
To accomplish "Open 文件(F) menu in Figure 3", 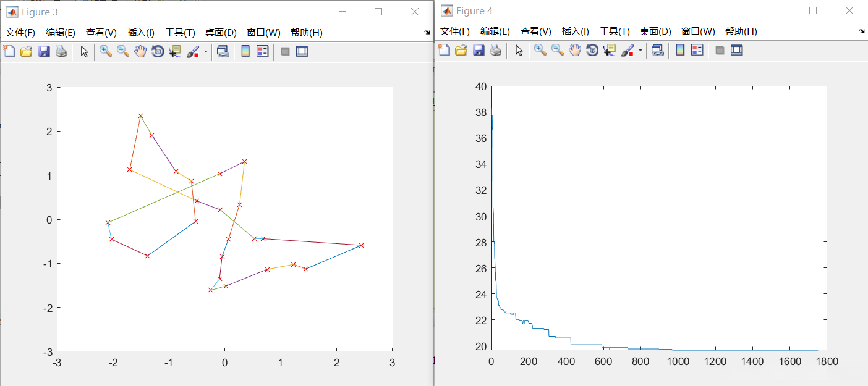I will pyautogui.click(x=20, y=32).
